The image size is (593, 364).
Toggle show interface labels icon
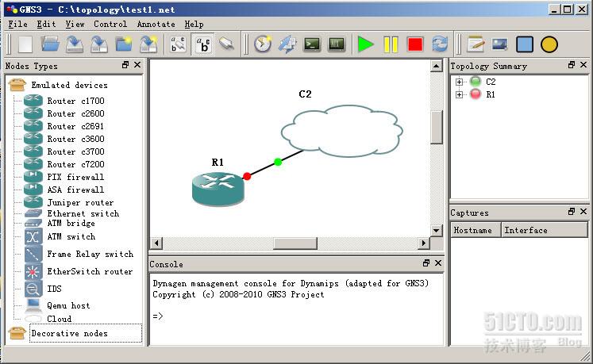click(x=178, y=44)
